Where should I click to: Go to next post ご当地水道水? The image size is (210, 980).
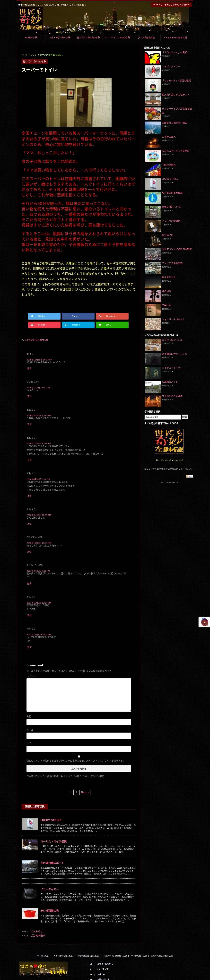(x=38, y=935)
